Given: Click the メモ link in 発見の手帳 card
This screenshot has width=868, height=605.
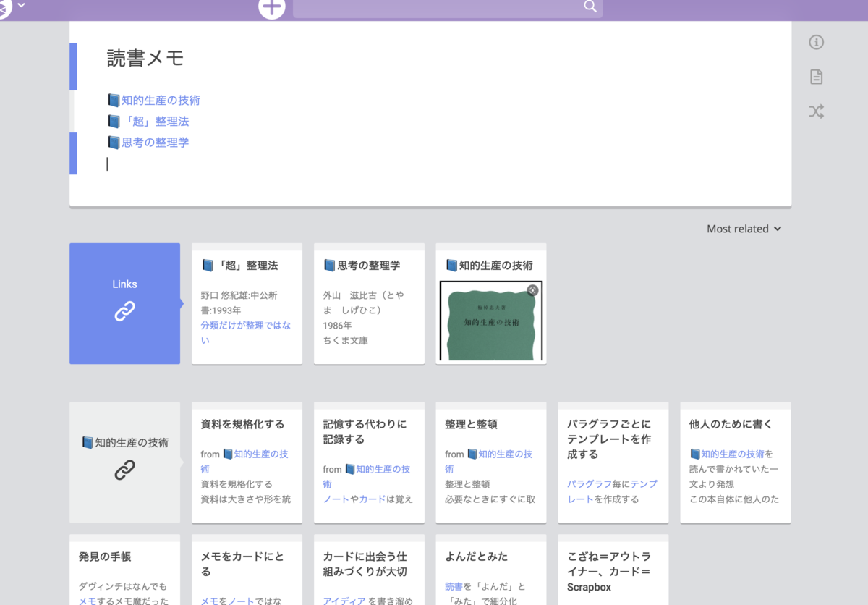Looking at the screenshot, I should click(x=88, y=601).
